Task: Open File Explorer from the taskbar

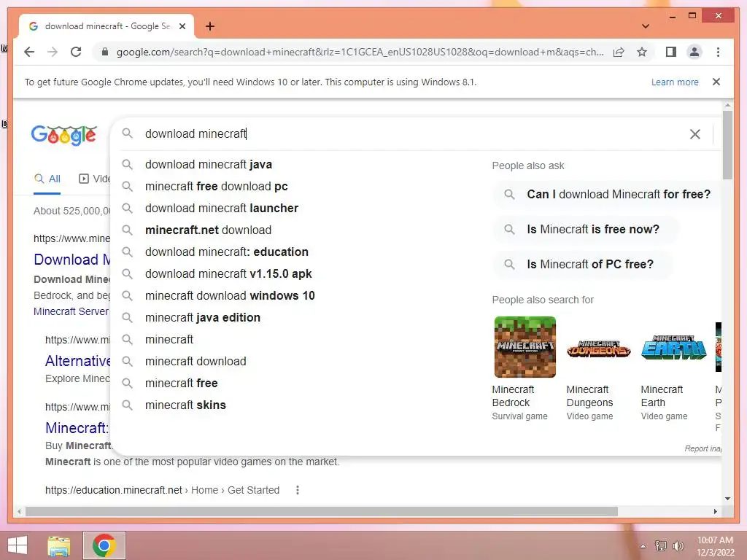Action: tap(59, 545)
